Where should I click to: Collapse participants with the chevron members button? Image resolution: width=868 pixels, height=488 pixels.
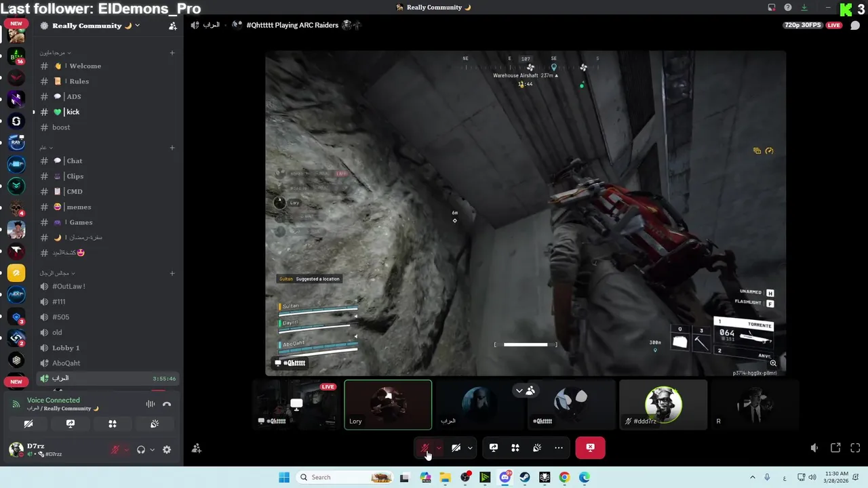(x=525, y=390)
